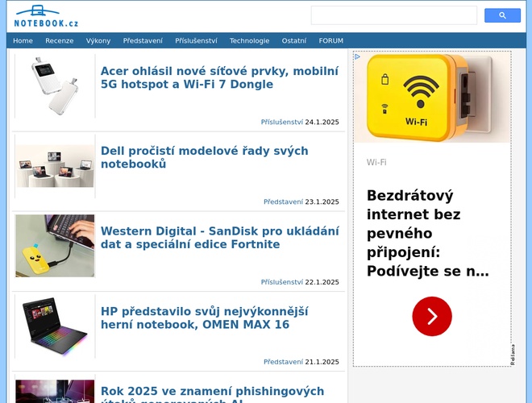Focus the search text field
Screen dimensions: 532x403
click(x=394, y=15)
